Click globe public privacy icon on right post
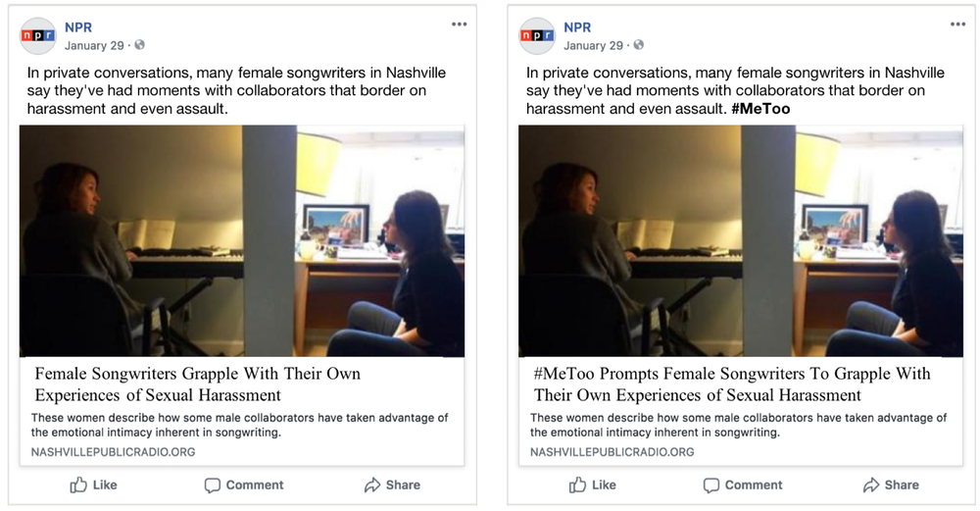This screenshot has width=980, height=511. 638,45
